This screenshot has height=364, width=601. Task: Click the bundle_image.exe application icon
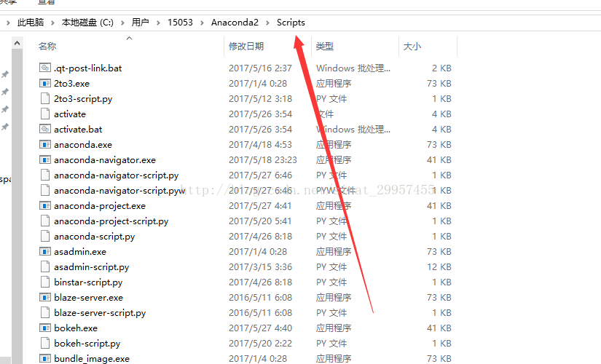(45, 359)
